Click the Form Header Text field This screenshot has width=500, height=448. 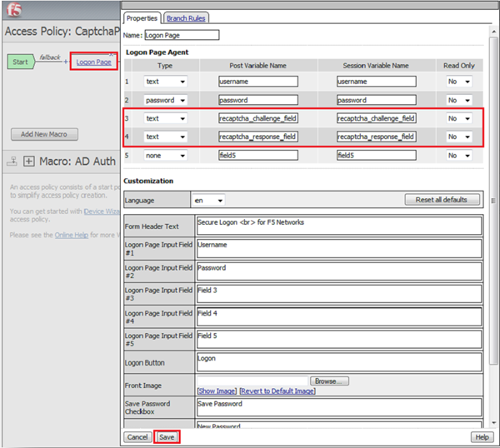tap(338, 226)
